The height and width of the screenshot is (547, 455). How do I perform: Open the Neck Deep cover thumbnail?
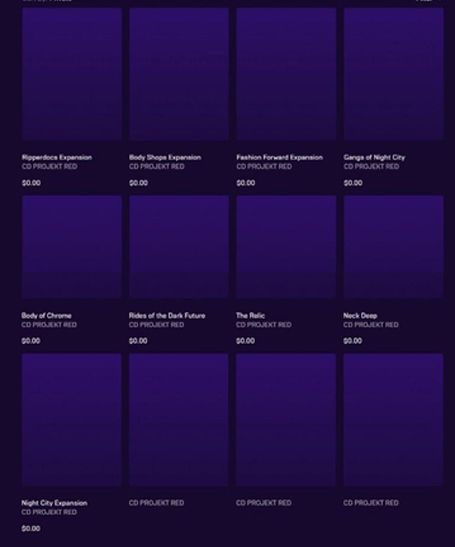(x=394, y=247)
